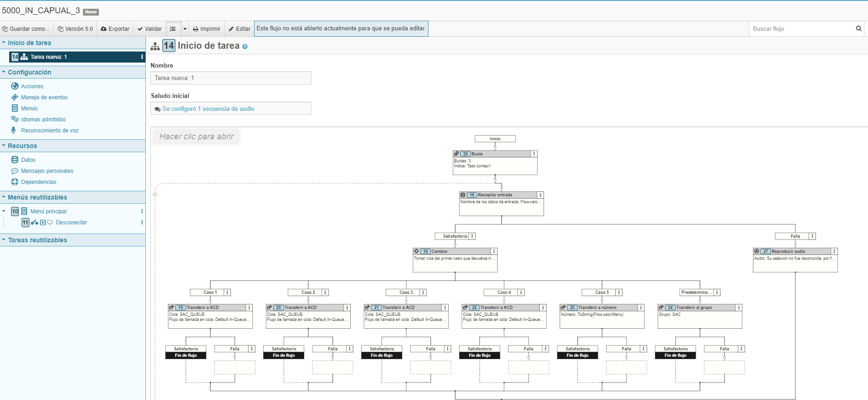The height and width of the screenshot is (400, 868).
Task: Open options menu for Tarea nueva: 1
Action: click(142, 57)
